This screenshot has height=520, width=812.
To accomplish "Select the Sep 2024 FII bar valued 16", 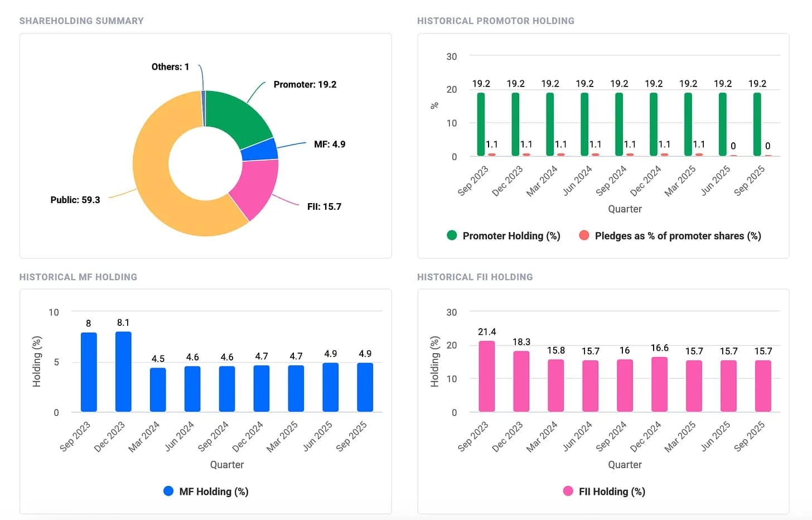I will click(x=625, y=386).
